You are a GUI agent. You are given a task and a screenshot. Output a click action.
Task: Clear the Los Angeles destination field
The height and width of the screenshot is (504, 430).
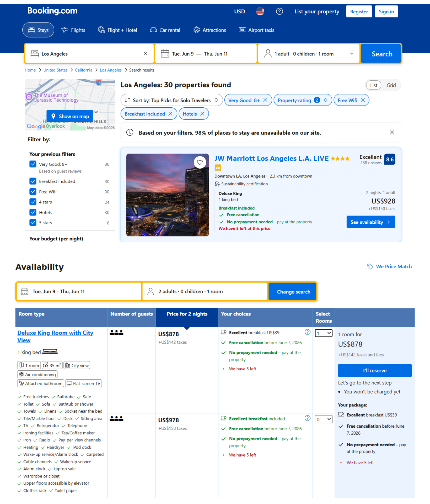(x=146, y=54)
